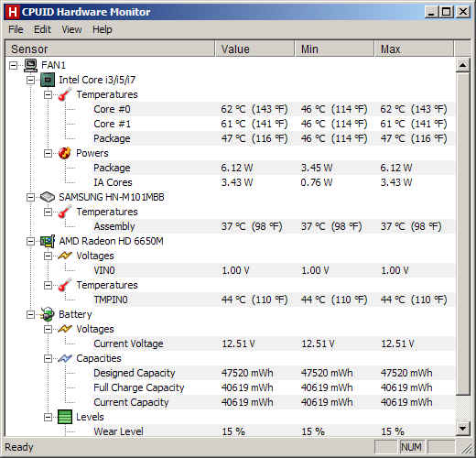476x458 pixels.
Task: Collapse the SAMSUNG HN-M101MBB node
Action: tap(30, 197)
